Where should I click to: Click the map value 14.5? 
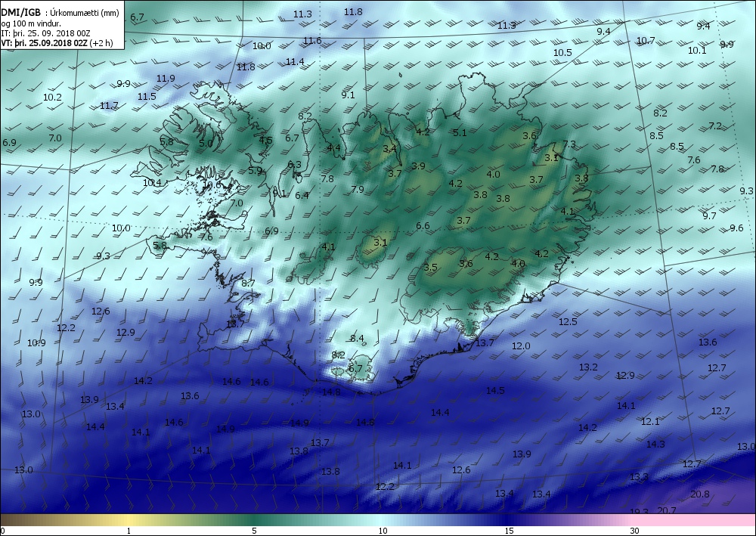[x=495, y=390]
